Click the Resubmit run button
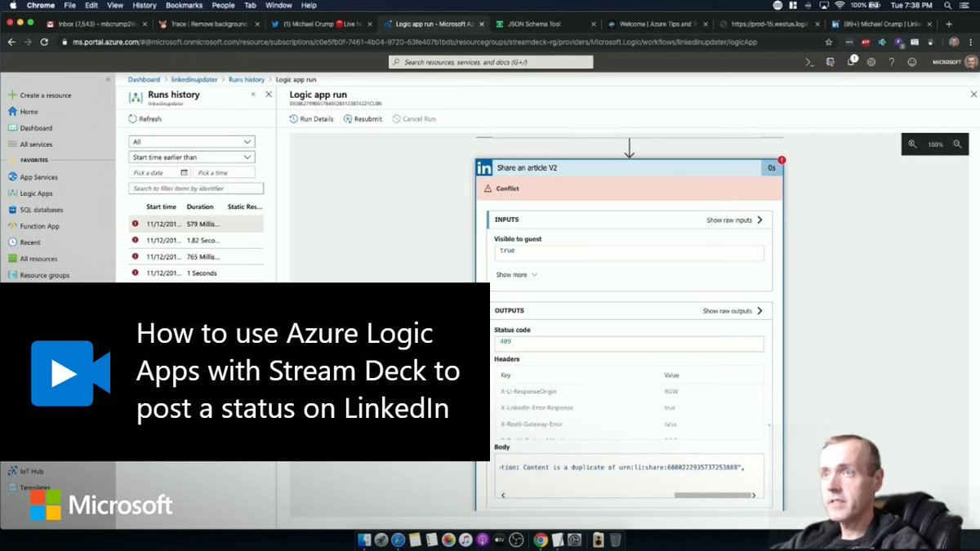Screen dimensions: 980x551 pos(363,119)
